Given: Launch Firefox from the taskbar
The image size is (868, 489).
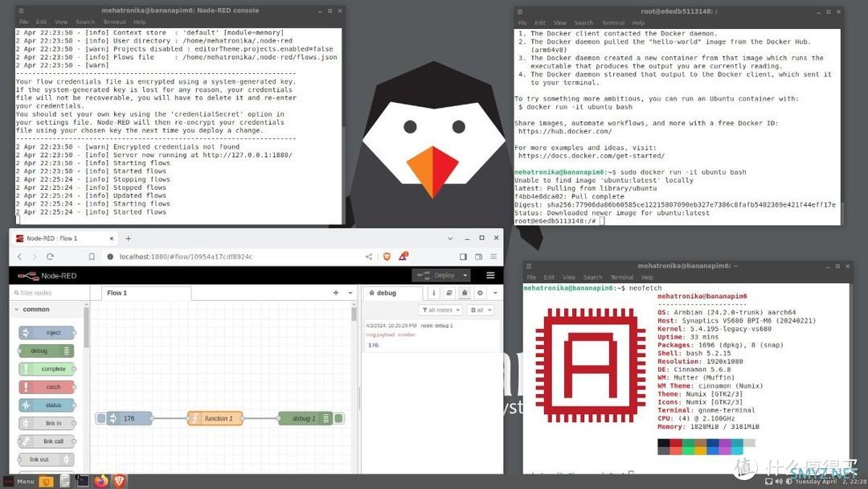Looking at the screenshot, I should tap(100, 481).
